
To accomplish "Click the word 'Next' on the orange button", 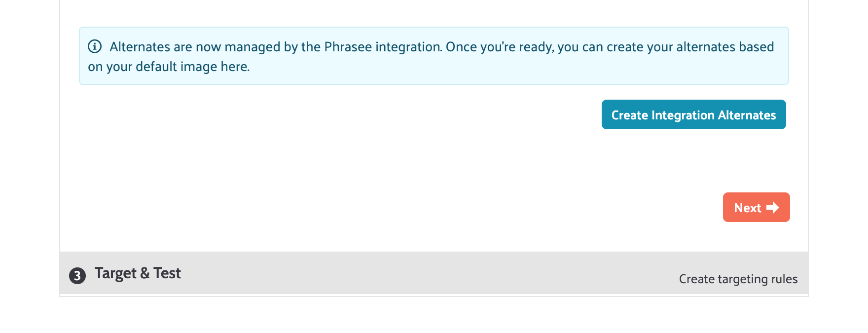I will (x=747, y=208).
